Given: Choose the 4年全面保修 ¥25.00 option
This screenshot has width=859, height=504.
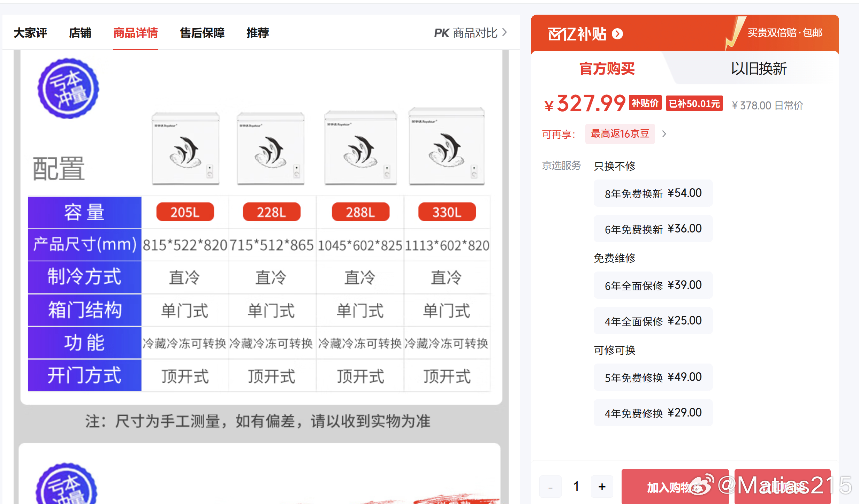Looking at the screenshot, I should pos(653,320).
